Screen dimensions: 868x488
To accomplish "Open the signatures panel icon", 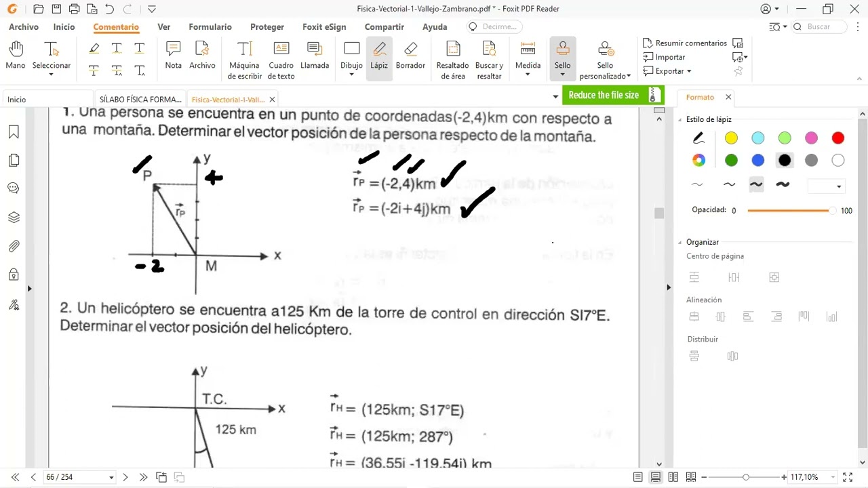I will tap(14, 304).
